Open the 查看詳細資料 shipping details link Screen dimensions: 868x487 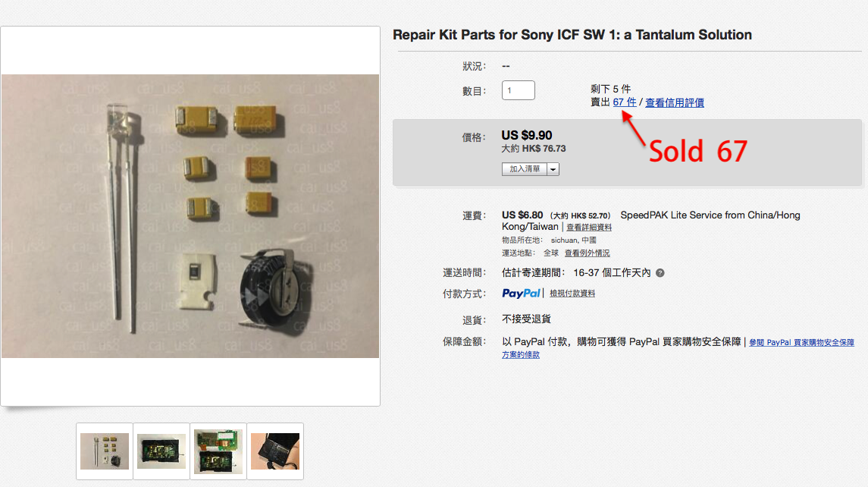[589, 227]
